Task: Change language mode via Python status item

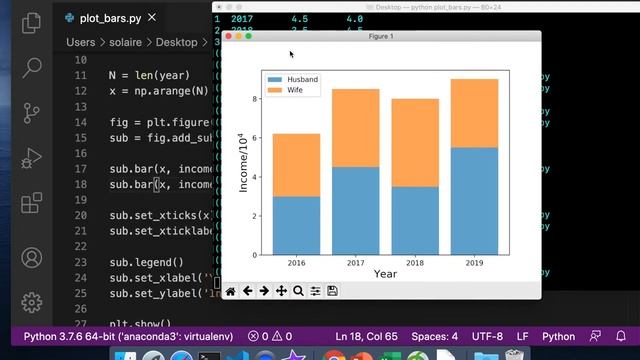Action: pyautogui.click(x=558, y=336)
